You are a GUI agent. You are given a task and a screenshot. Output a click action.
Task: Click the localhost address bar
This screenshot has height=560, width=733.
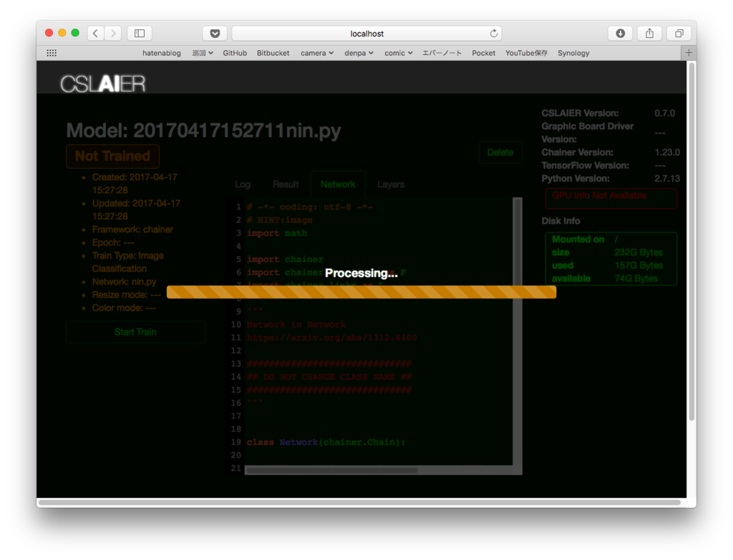(x=366, y=33)
